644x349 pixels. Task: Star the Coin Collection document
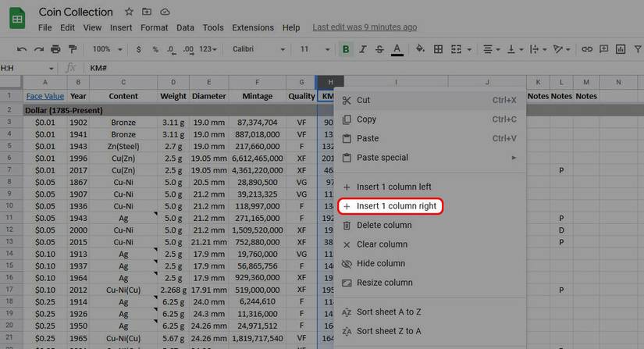point(128,12)
